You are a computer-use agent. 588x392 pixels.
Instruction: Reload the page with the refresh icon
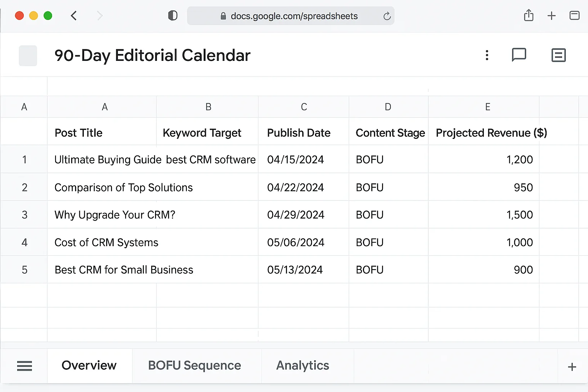pyautogui.click(x=387, y=16)
